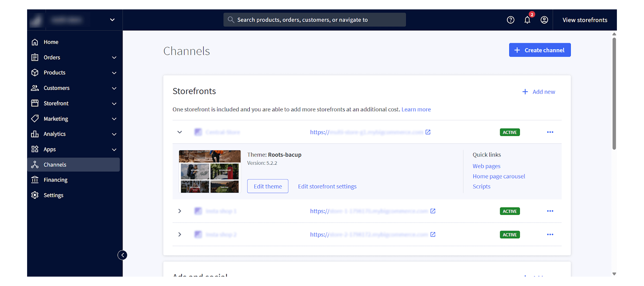This screenshot has width=644, height=286.
Task: Collapse the Central Store details row
Action: coord(180,132)
